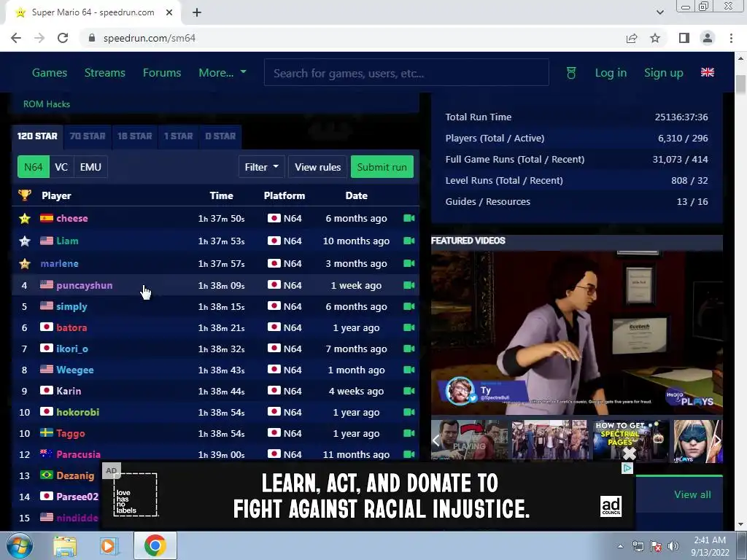The width and height of the screenshot is (747, 560).
Task: Click the View rules button
Action: pos(318,167)
